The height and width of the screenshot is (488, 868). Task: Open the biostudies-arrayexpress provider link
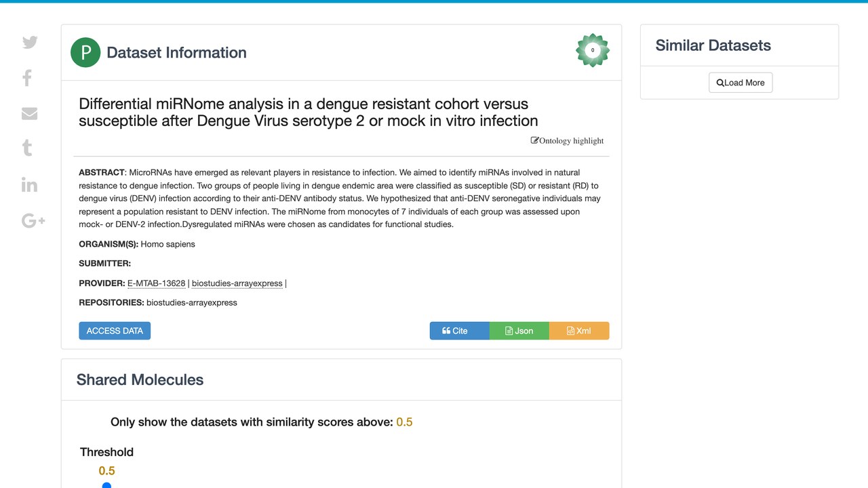coord(237,283)
